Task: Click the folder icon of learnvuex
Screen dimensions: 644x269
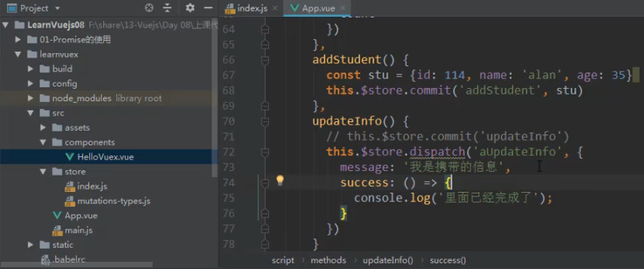Action: pyautogui.click(x=32, y=55)
